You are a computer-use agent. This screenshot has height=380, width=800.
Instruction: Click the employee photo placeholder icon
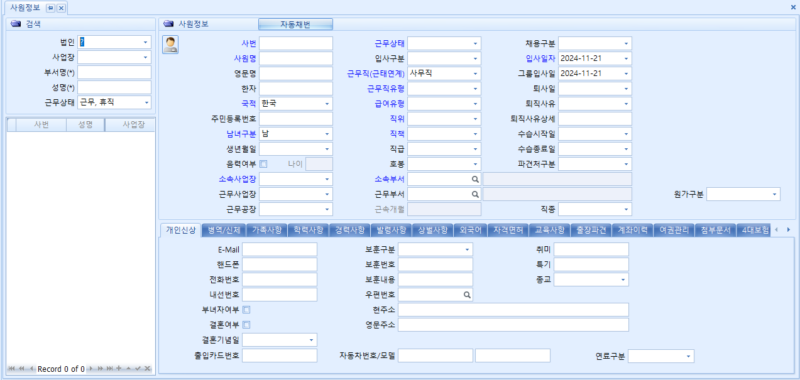click(170, 45)
